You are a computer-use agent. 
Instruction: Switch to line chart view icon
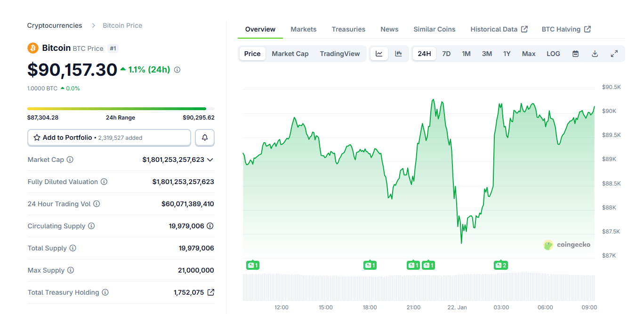379,54
